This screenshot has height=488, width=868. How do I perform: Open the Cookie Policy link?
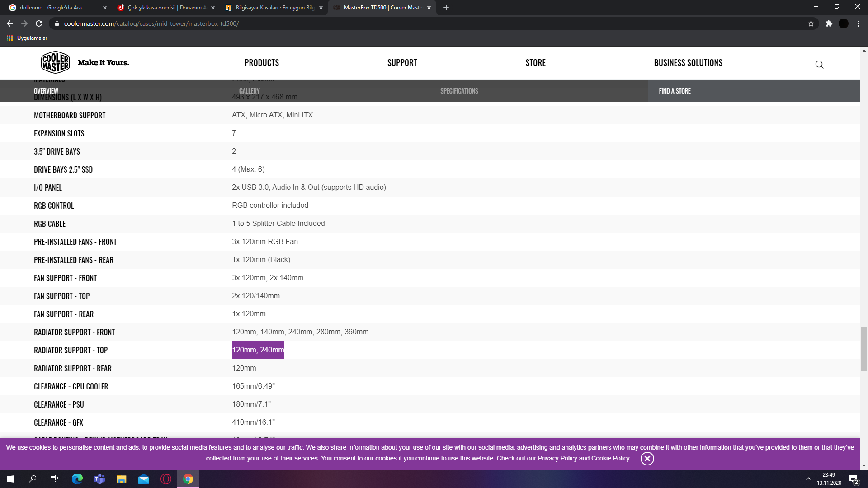(610, 458)
